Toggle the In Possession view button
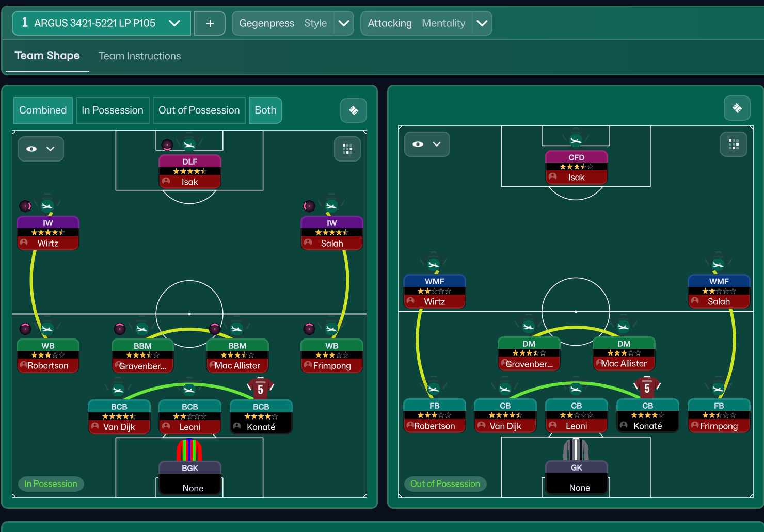Image resolution: width=764 pixels, height=532 pixels. (113, 110)
